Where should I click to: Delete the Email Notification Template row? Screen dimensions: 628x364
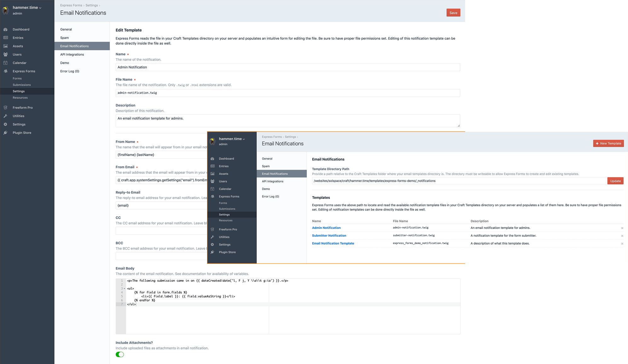point(622,244)
